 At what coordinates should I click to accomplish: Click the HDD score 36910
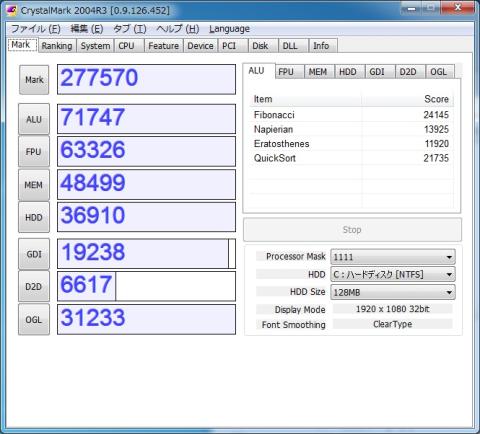pos(146,217)
